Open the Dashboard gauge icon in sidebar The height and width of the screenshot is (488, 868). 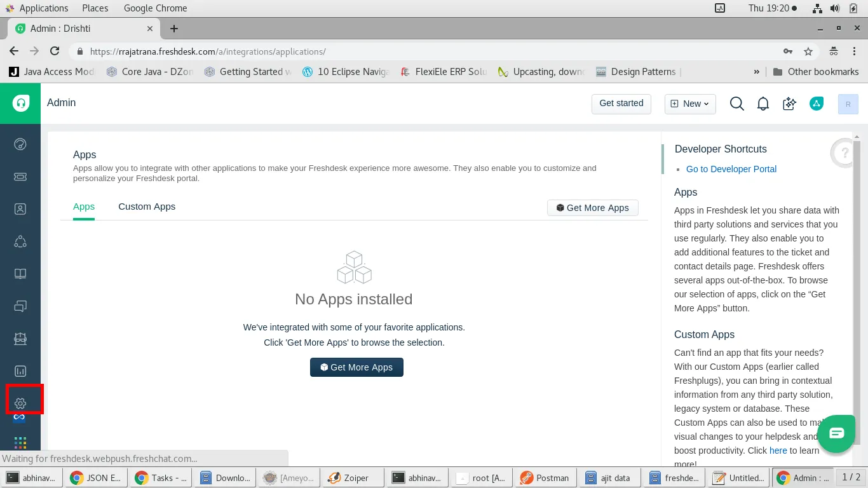[20, 144]
